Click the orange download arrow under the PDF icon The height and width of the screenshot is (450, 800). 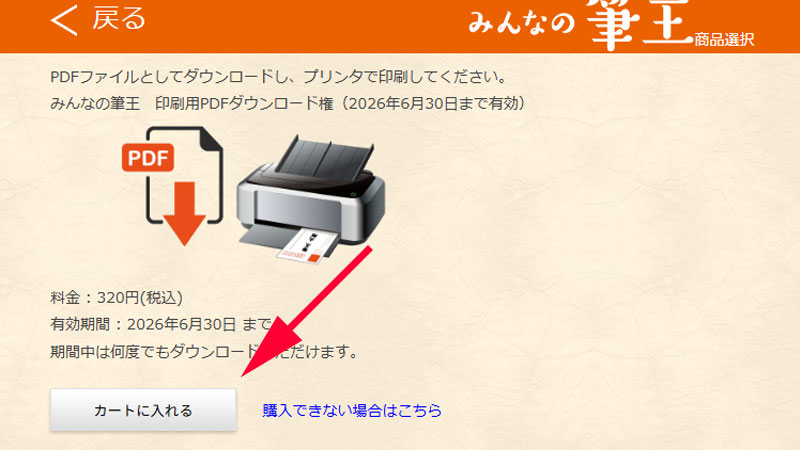(x=184, y=213)
